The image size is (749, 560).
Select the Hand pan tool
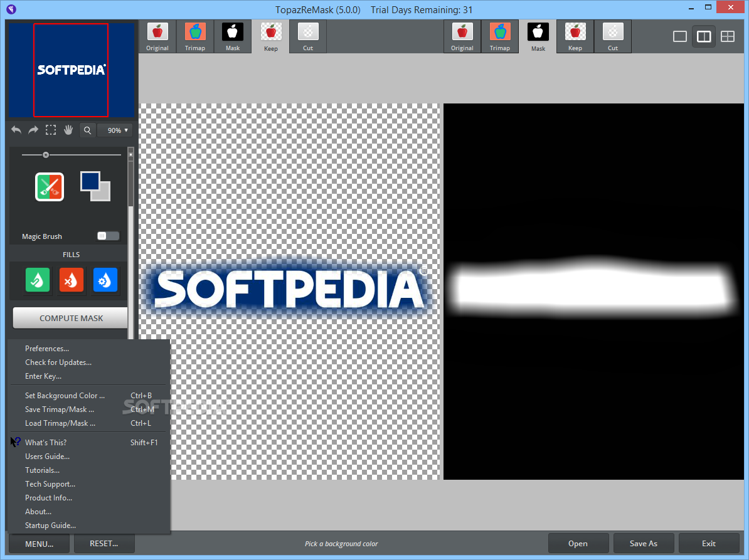tap(68, 130)
